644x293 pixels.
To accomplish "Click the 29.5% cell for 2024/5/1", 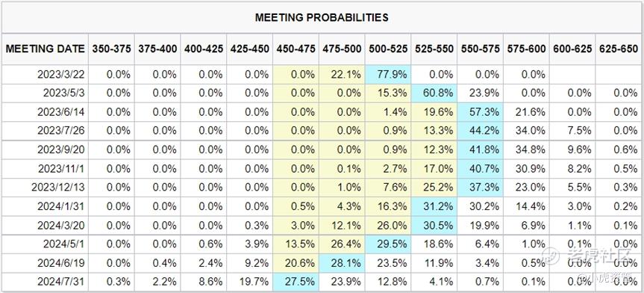I will click(x=388, y=244).
